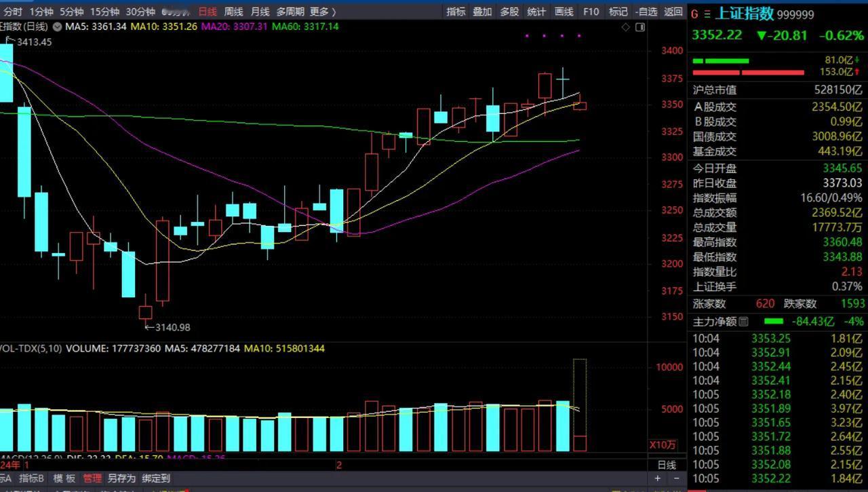
Task: Click the 上证指数 title
Action: (x=745, y=14)
